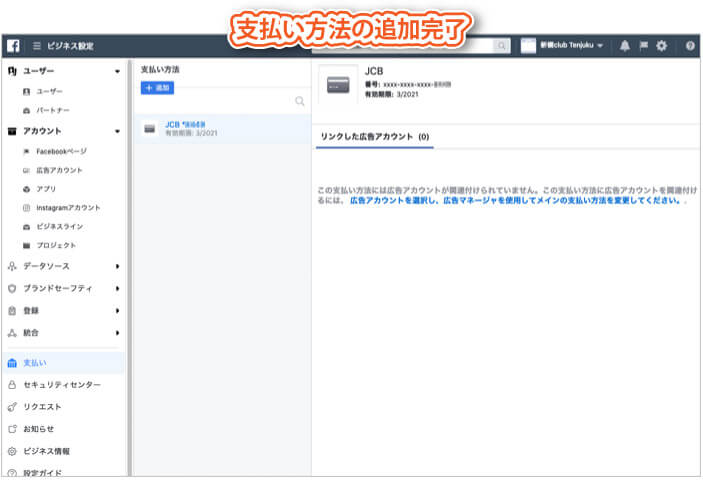Click the 登録 clipboard icon
This screenshot has width=703, height=480.
point(12,311)
